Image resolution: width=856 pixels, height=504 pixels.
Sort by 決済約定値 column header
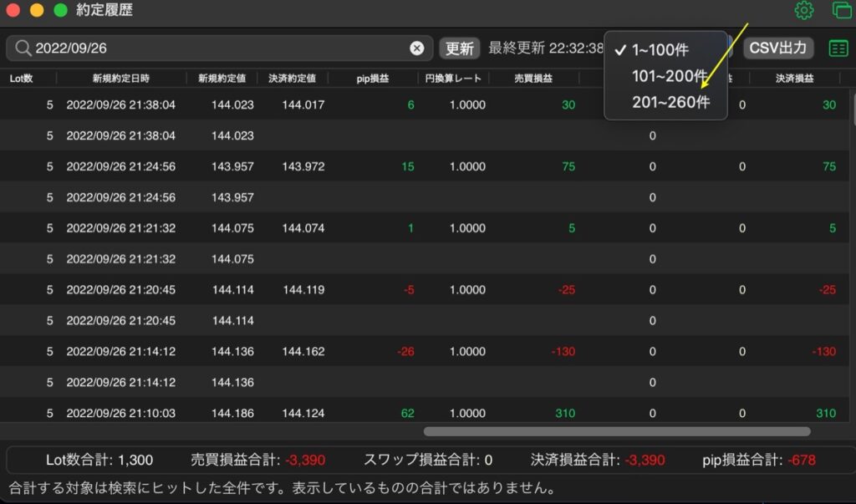point(292,79)
